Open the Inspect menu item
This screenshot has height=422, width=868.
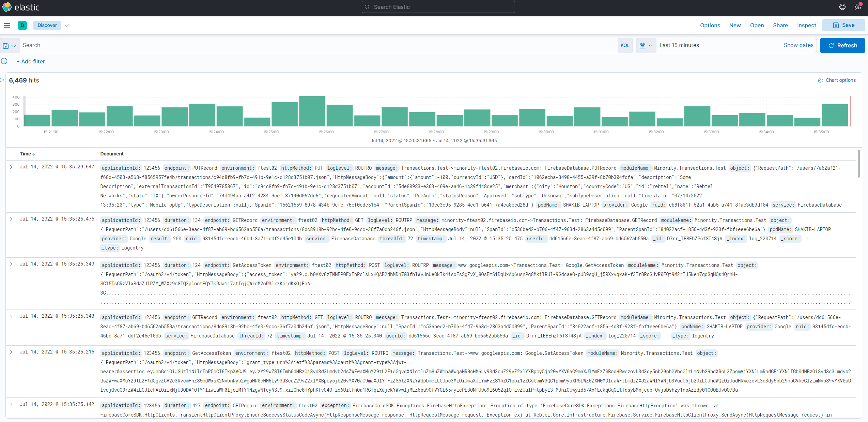(806, 25)
